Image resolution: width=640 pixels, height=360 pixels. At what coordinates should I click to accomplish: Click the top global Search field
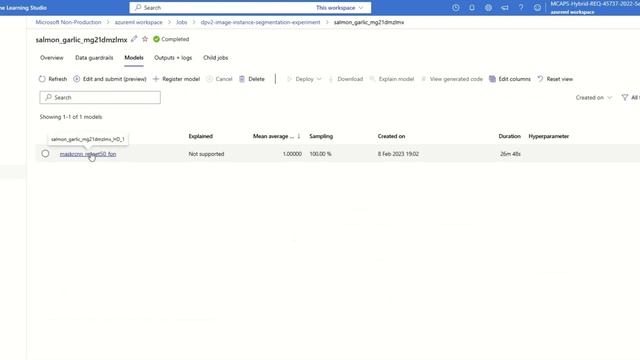(222, 8)
